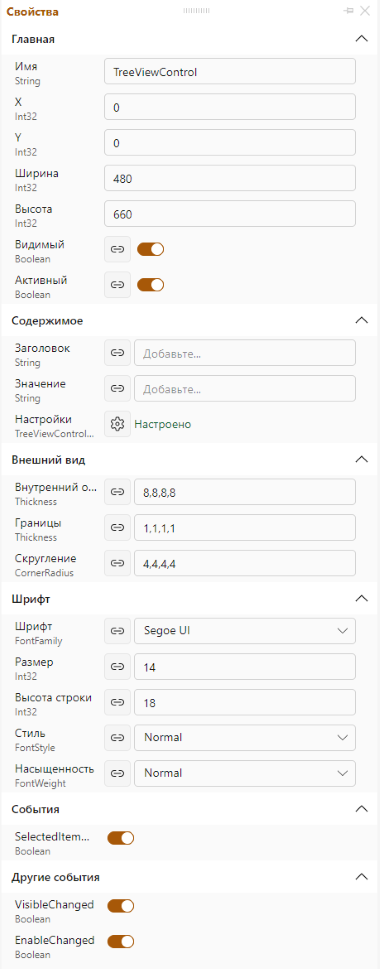
Task: Click padding field showing 8,8,8,8
Action: click(245, 492)
